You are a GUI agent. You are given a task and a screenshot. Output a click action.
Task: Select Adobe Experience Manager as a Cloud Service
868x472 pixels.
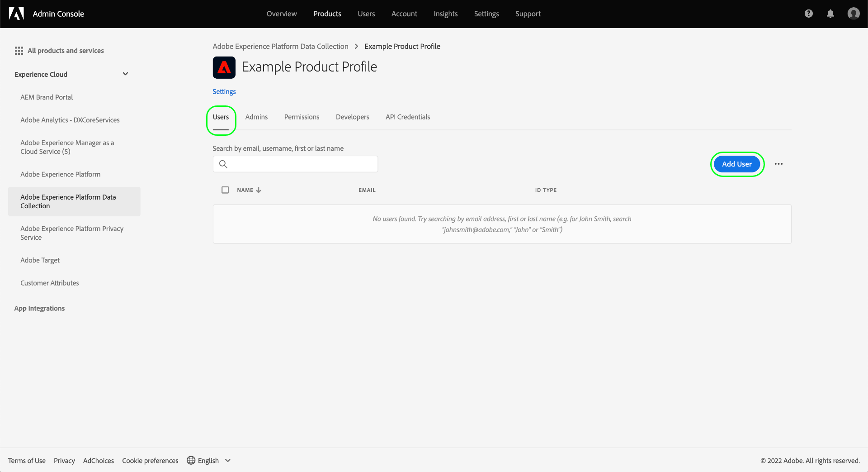point(67,147)
